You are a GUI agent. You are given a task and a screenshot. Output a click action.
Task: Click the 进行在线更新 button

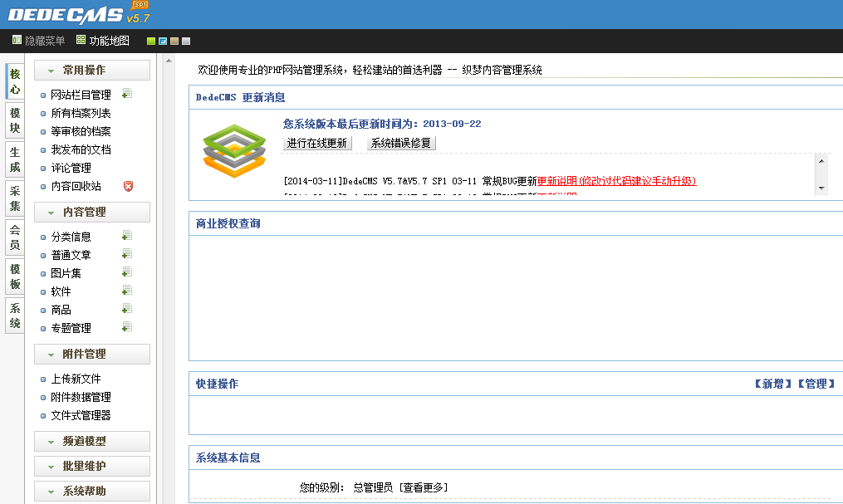pyautogui.click(x=317, y=143)
